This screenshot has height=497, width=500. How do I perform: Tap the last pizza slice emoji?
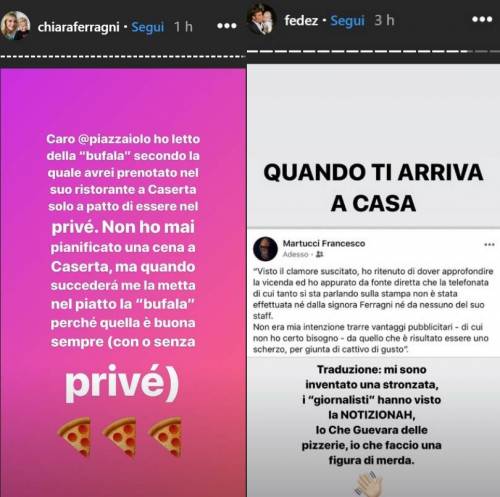click(x=166, y=436)
